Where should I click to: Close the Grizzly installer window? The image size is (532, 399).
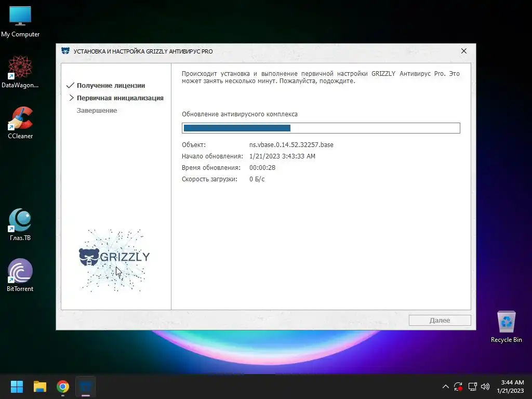464,51
